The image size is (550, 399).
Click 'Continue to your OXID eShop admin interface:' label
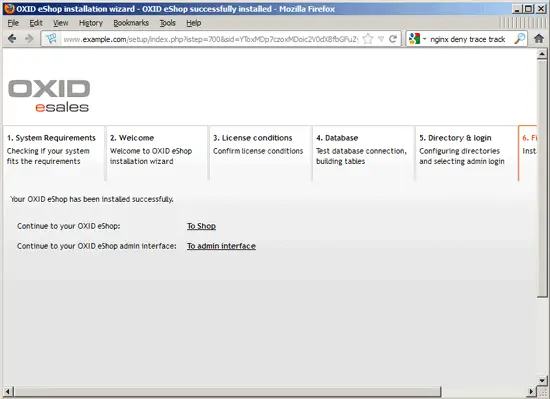pyautogui.click(x=97, y=246)
